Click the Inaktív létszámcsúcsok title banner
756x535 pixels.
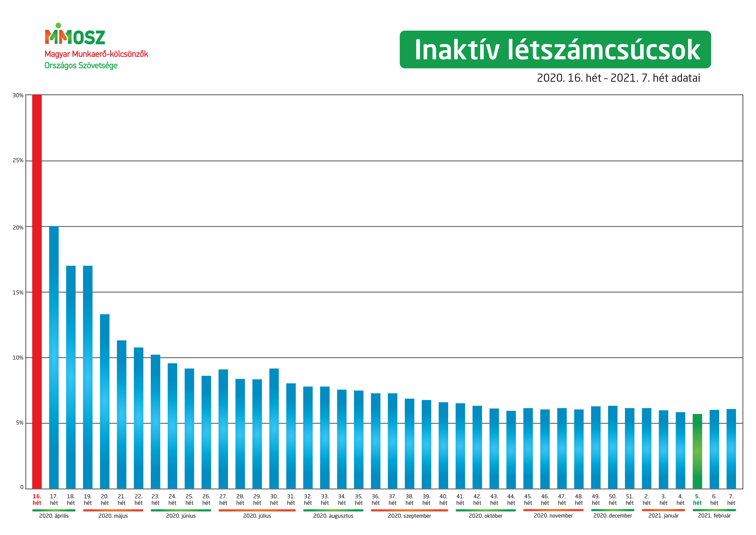(x=555, y=50)
